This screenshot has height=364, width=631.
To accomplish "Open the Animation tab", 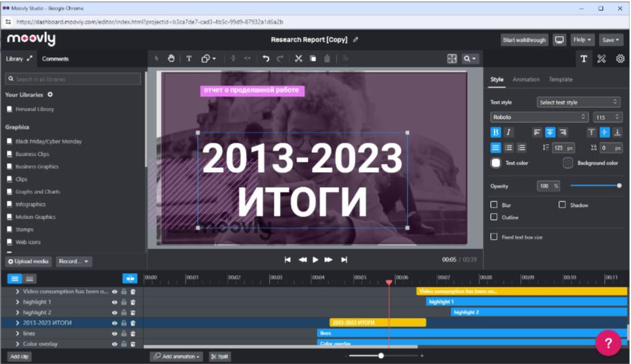I will click(x=526, y=79).
